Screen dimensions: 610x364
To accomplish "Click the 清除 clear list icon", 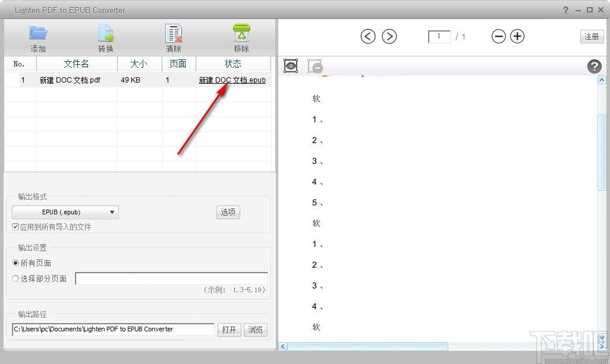I will [x=174, y=33].
